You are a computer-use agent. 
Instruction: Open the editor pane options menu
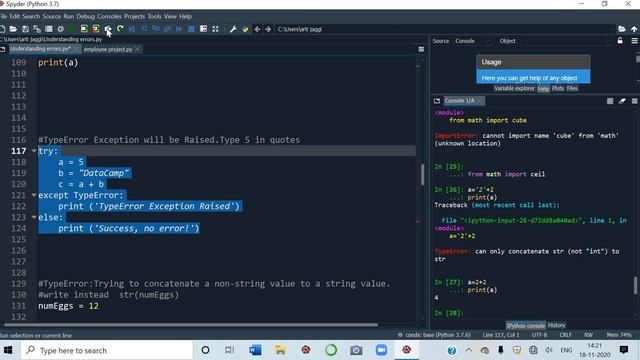pyautogui.click(x=421, y=49)
